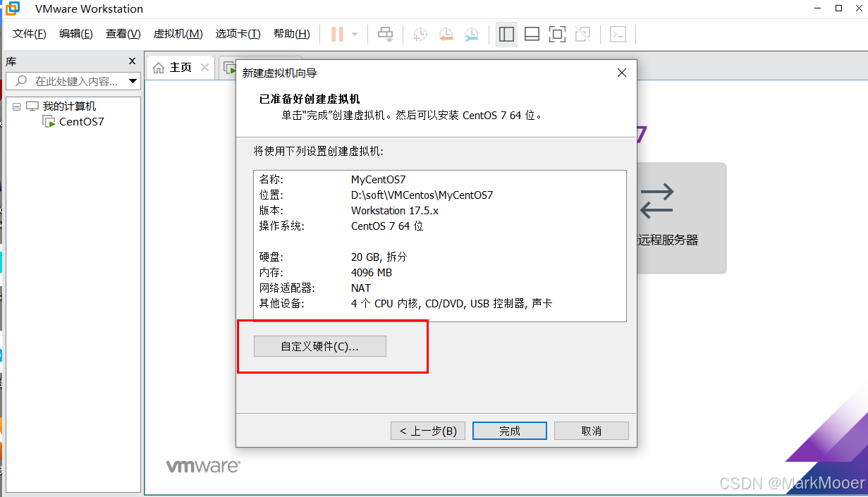This screenshot has height=497, width=868.
Task: Click the pause virtual machine toolbar icon
Action: [x=337, y=34]
